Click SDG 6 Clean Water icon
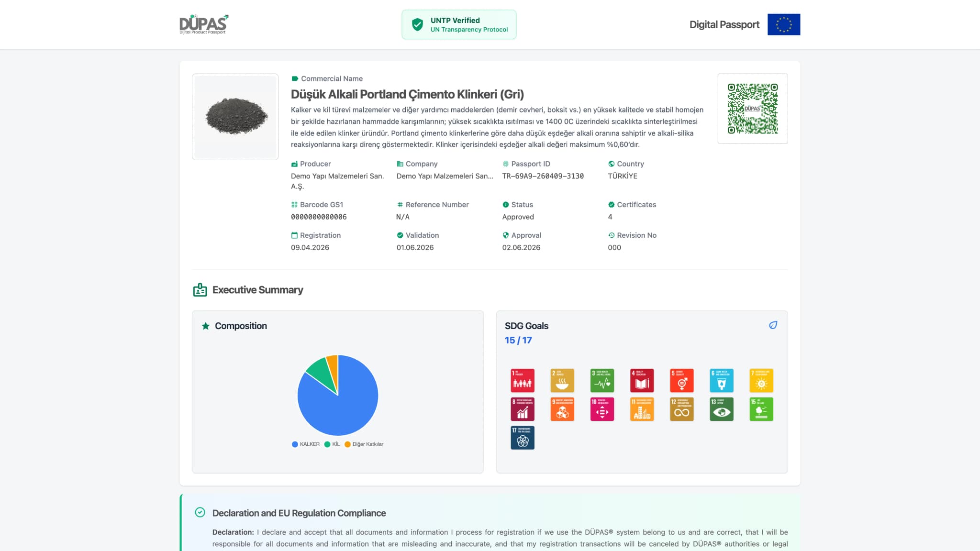Image resolution: width=980 pixels, height=551 pixels. pyautogui.click(x=722, y=380)
